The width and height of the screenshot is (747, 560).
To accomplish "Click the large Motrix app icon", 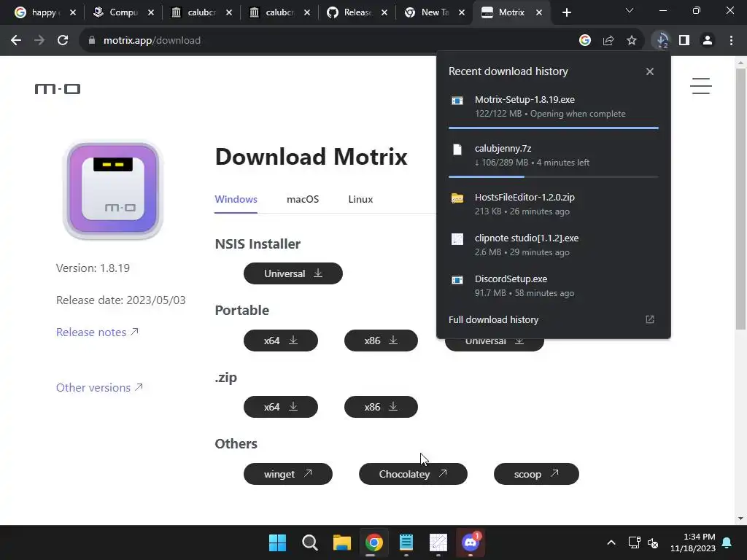I will [113, 190].
